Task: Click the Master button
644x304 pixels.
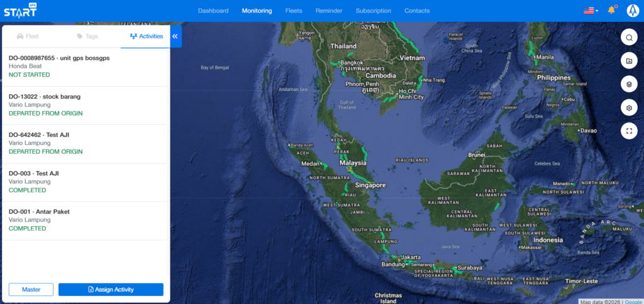Action: click(31, 290)
